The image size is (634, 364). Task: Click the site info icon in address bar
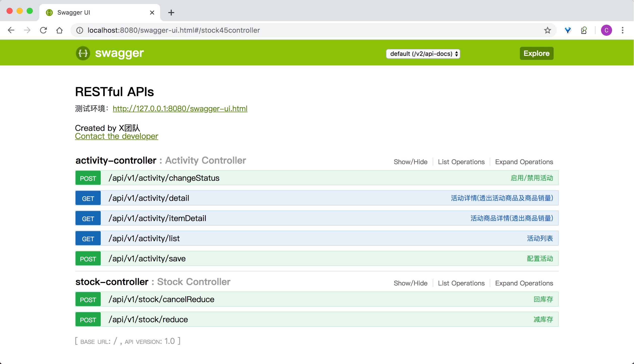(80, 30)
